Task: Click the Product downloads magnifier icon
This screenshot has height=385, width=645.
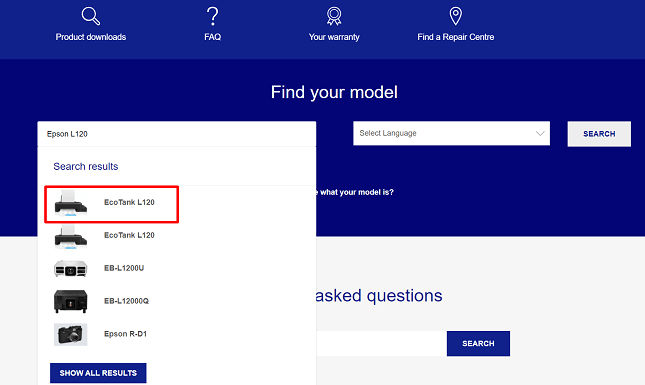Action: point(90,16)
